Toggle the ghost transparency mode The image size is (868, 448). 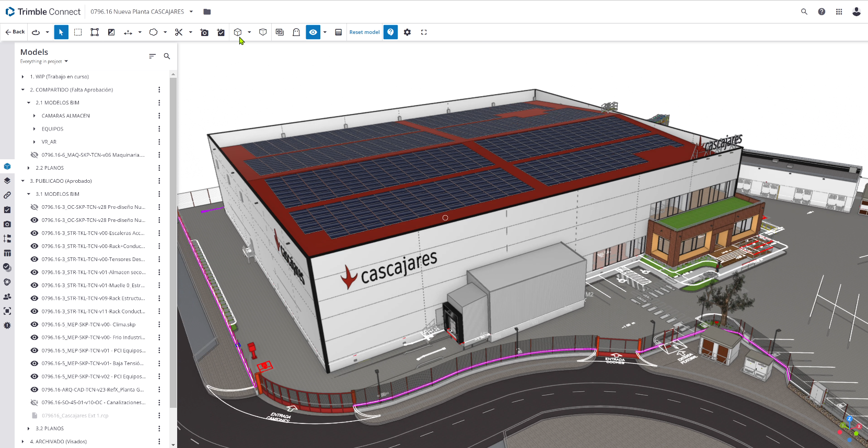point(296,32)
